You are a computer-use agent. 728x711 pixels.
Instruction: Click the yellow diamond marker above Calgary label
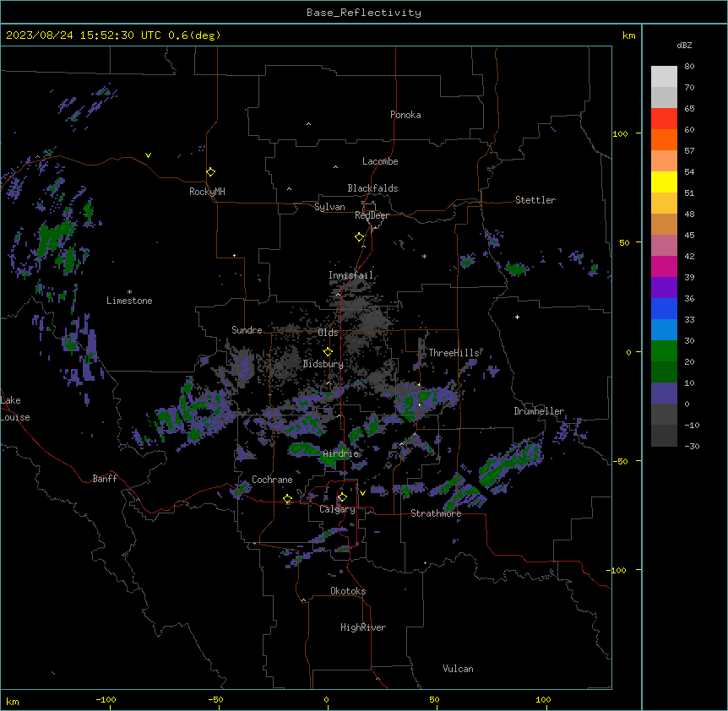(342, 497)
